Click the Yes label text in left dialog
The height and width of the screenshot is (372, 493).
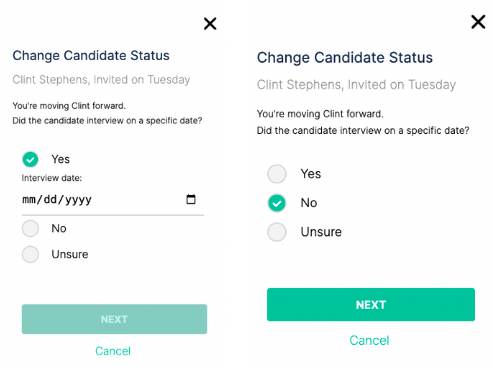point(60,159)
